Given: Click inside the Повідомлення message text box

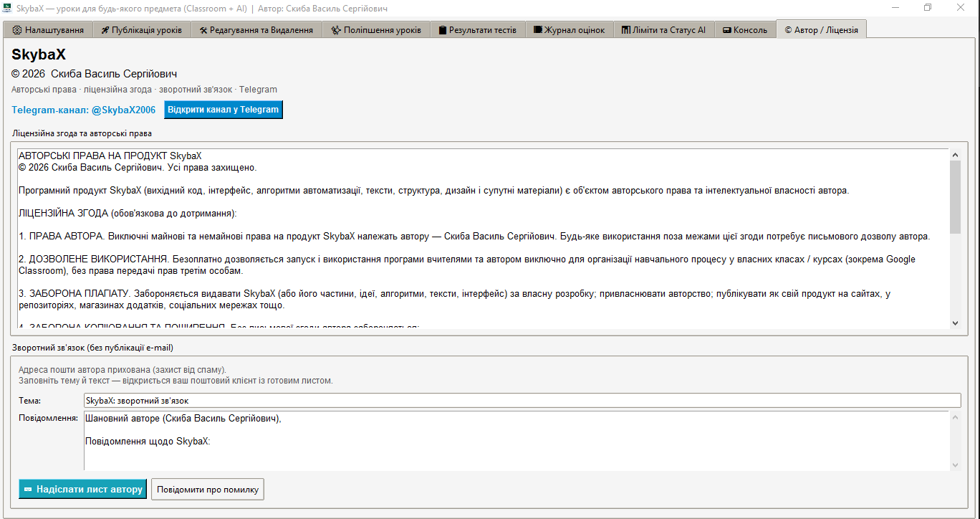Looking at the screenshot, I should coord(516,441).
